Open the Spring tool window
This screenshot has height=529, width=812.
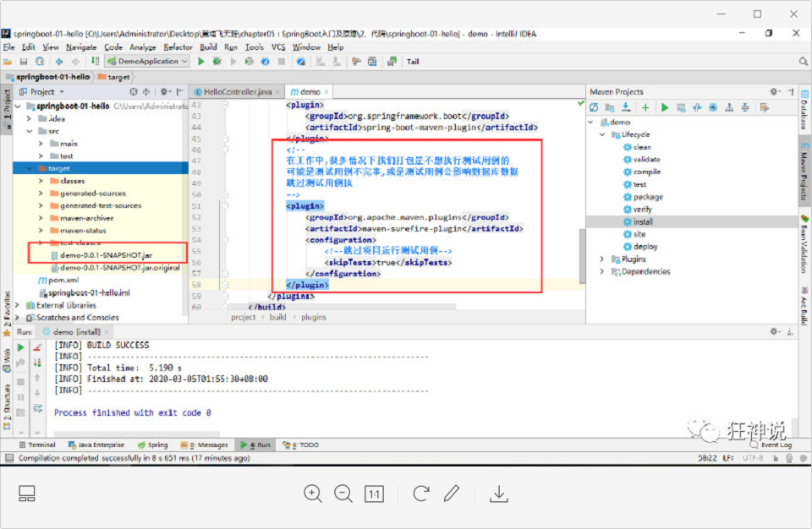click(153, 444)
